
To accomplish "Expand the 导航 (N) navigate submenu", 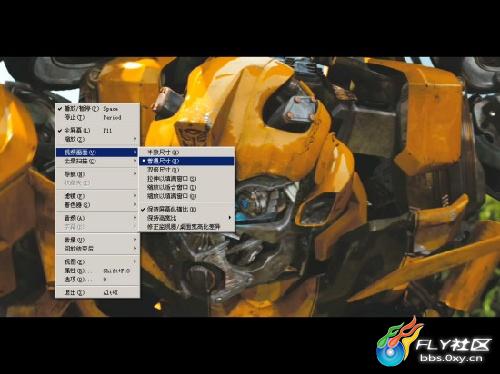I will click(97, 174).
